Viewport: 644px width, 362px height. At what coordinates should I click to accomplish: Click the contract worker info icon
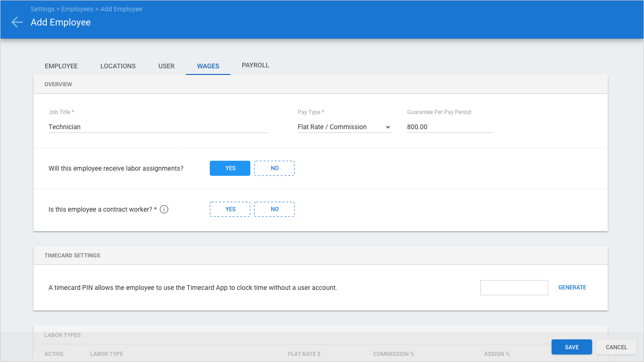tap(164, 209)
